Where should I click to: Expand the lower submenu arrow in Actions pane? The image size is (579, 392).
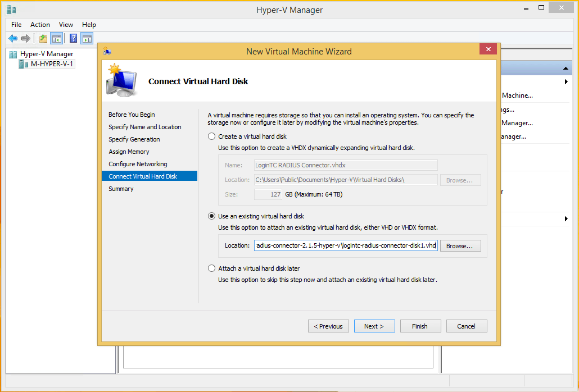coord(566,219)
